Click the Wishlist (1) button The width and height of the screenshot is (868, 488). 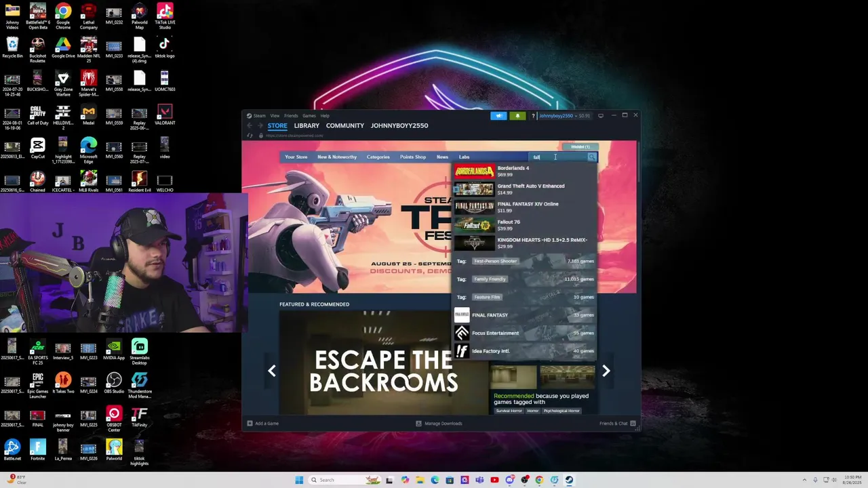click(580, 147)
